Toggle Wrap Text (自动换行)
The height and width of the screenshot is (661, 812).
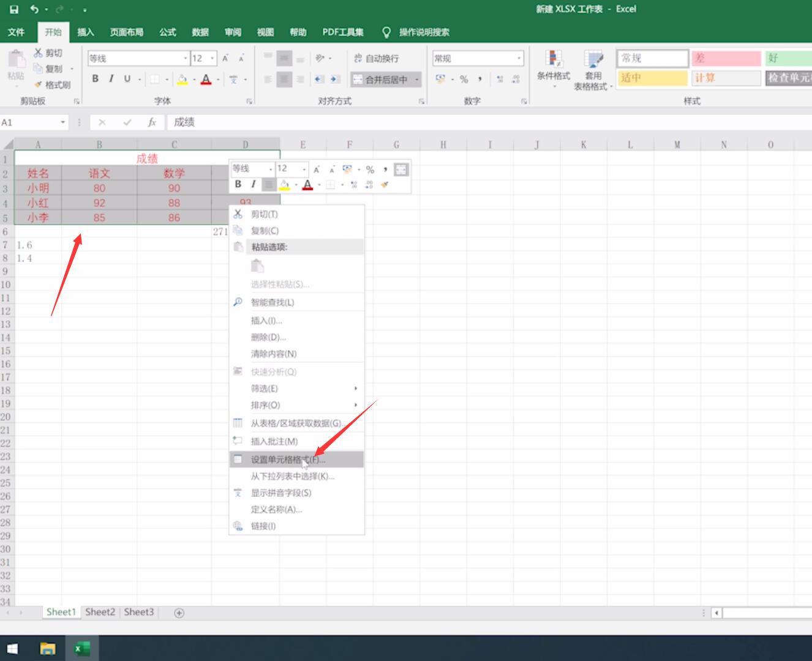(x=376, y=58)
